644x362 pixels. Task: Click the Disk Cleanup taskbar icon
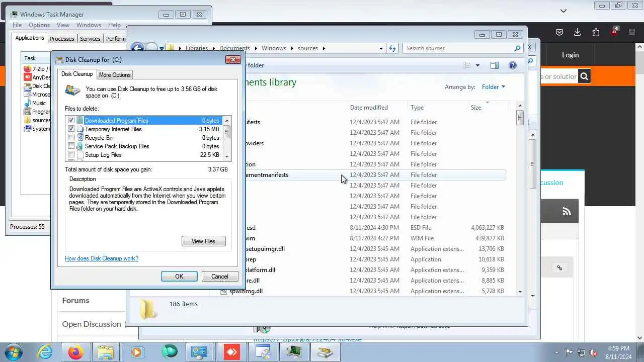(x=325, y=352)
